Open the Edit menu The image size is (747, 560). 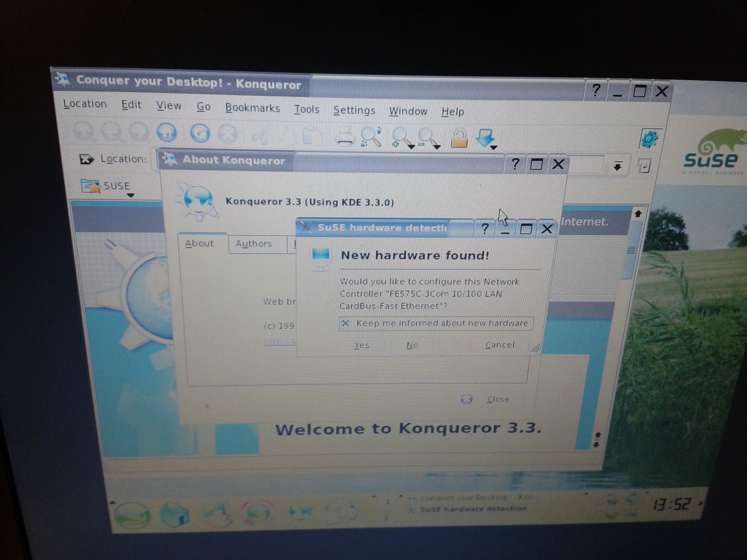(x=131, y=105)
